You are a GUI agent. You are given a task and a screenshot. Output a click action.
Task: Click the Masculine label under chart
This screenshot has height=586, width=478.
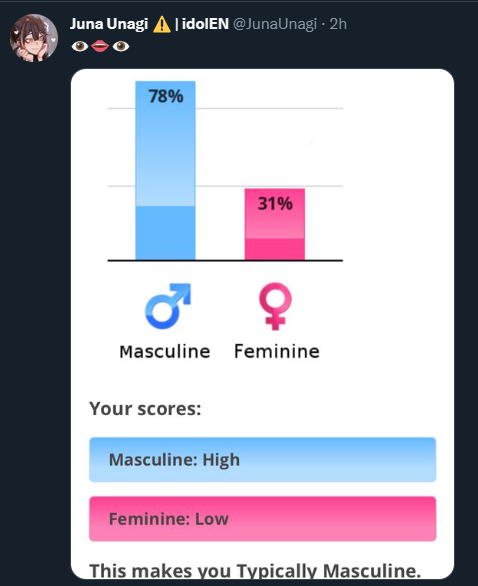(x=165, y=352)
